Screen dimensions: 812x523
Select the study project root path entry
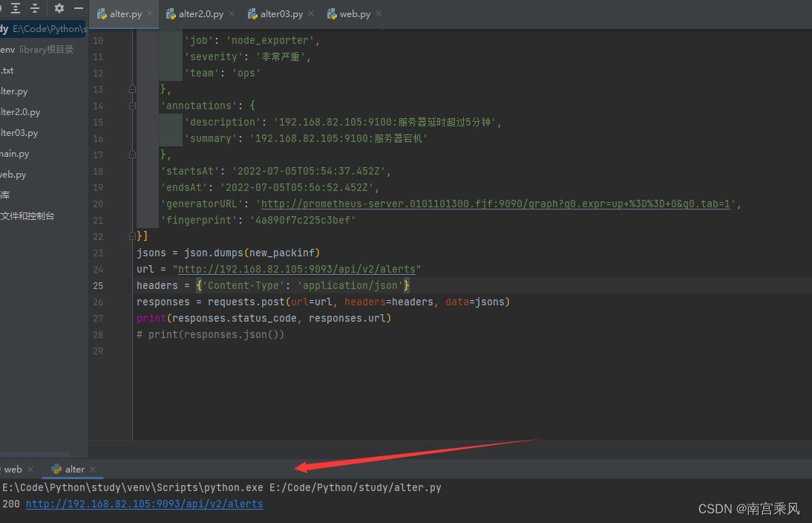click(44, 28)
